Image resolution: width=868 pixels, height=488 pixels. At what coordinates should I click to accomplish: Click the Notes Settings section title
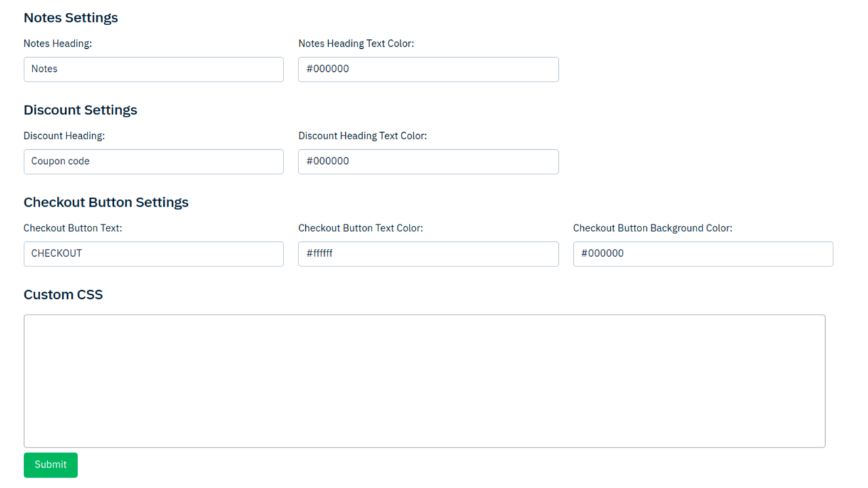(71, 18)
